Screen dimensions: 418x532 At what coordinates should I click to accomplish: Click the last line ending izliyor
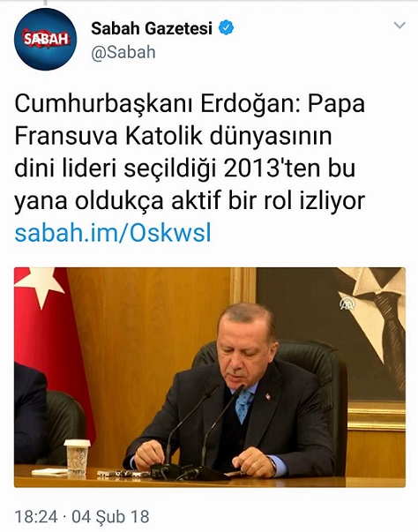point(190,201)
